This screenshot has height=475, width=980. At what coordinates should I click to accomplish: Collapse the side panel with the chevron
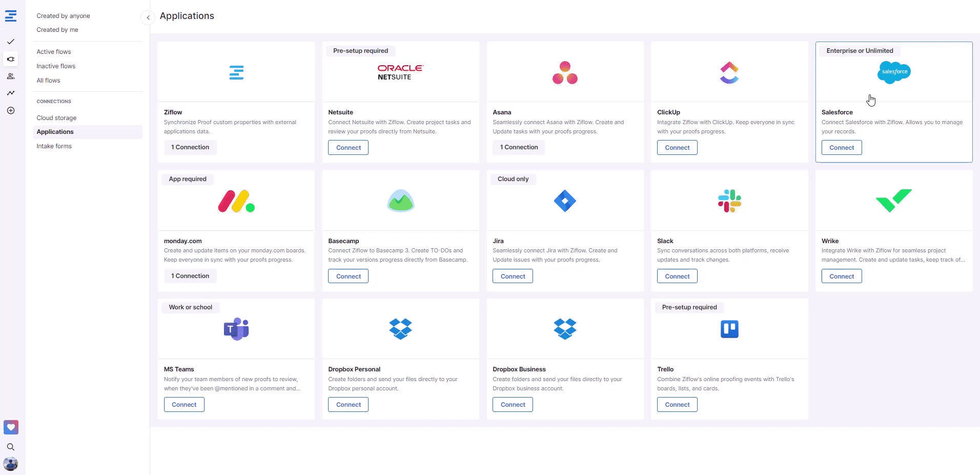coord(148,17)
